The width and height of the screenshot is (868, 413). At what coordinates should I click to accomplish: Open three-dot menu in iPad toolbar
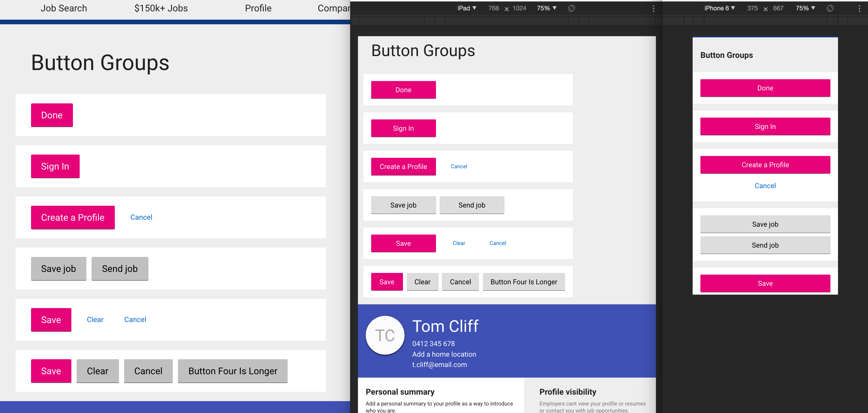pyautogui.click(x=653, y=9)
